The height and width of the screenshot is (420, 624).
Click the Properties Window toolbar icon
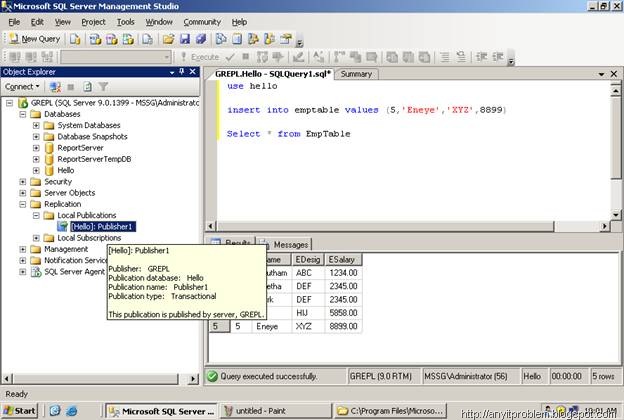coord(286,39)
